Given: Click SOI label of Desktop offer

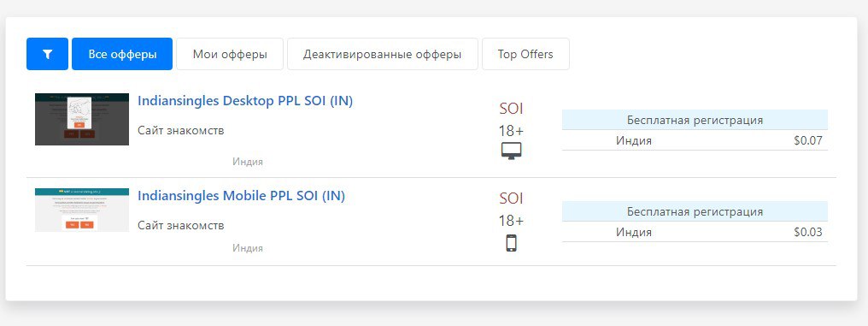Looking at the screenshot, I should pos(512,109).
